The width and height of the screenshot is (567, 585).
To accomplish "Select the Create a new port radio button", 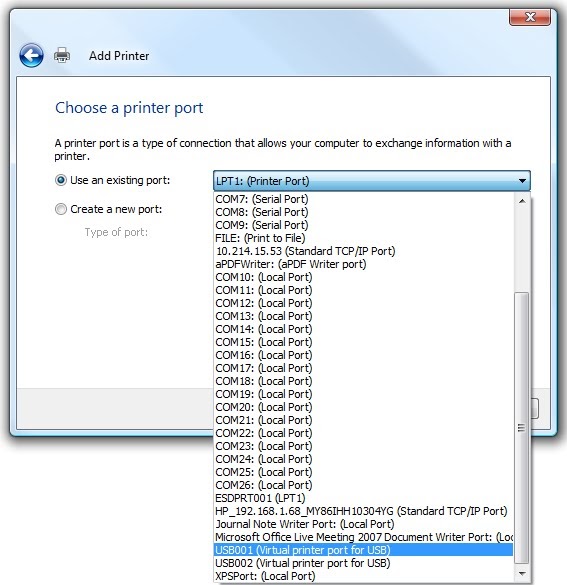I will [x=61, y=209].
